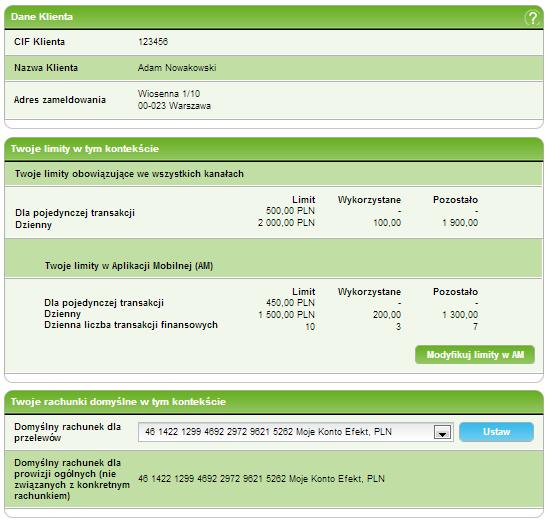Click CIF value 123456
The width and height of the screenshot is (548, 521).
coord(153,42)
